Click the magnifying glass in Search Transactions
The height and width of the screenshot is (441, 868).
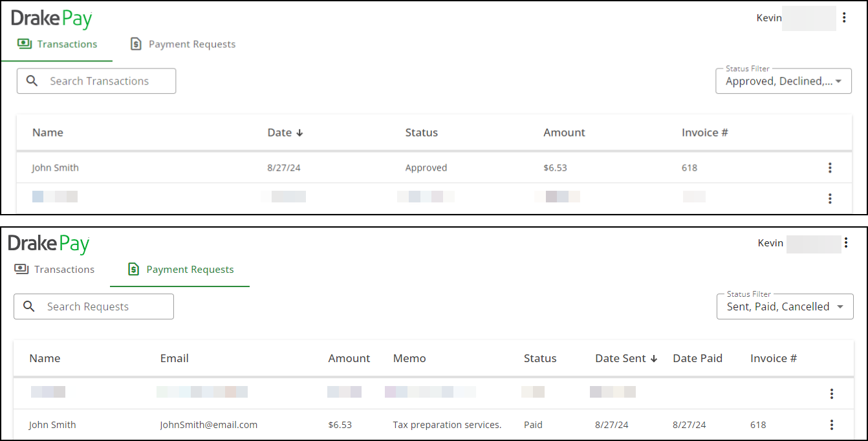(x=32, y=80)
